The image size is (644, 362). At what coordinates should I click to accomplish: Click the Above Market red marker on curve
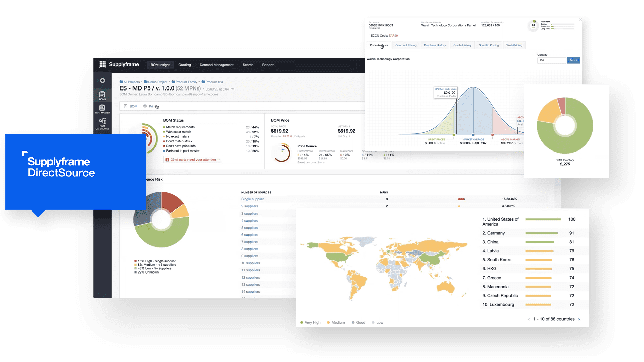click(x=492, y=135)
